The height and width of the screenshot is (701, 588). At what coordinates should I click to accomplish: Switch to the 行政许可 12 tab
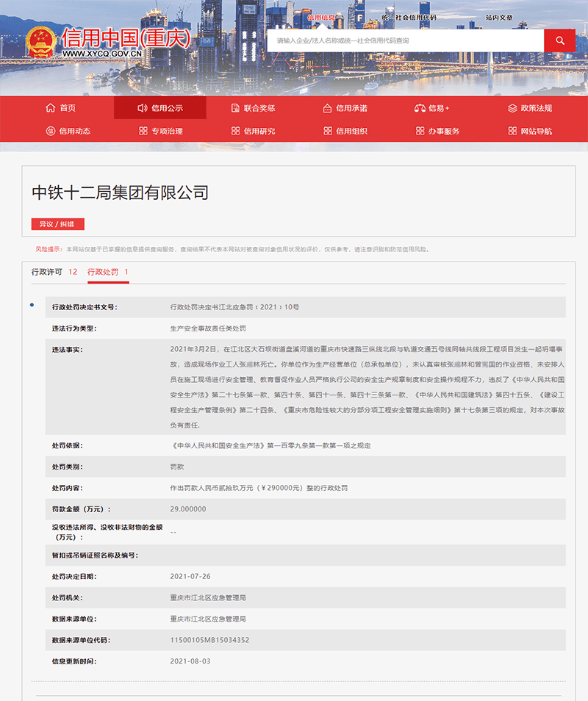(x=54, y=272)
